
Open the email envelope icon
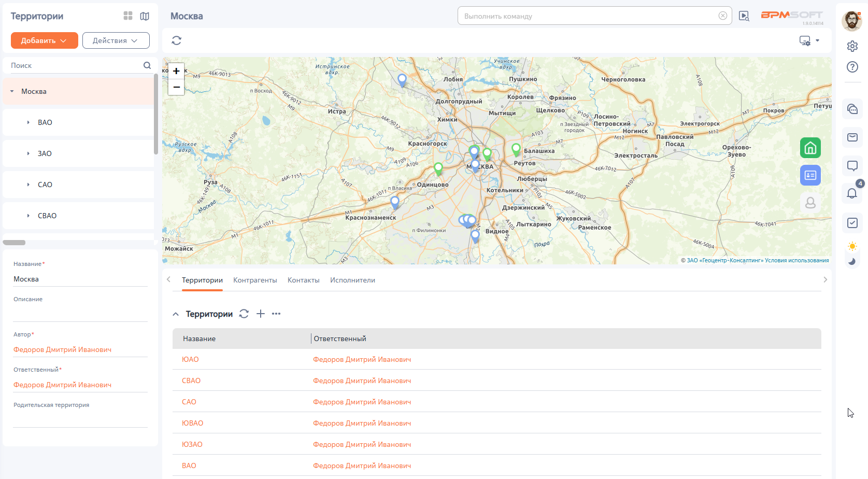[x=852, y=137]
